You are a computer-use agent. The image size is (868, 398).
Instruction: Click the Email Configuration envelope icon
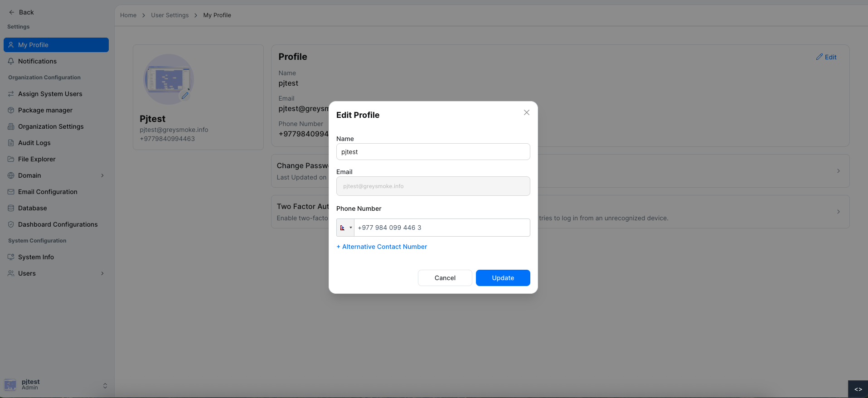pyautogui.click(x=11, y=192)
